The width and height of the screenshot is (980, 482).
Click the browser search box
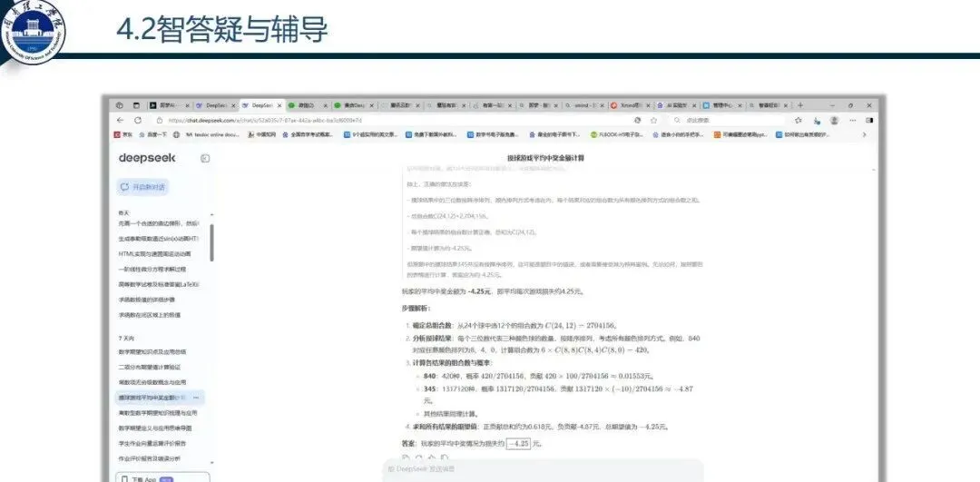coord(725,120)
